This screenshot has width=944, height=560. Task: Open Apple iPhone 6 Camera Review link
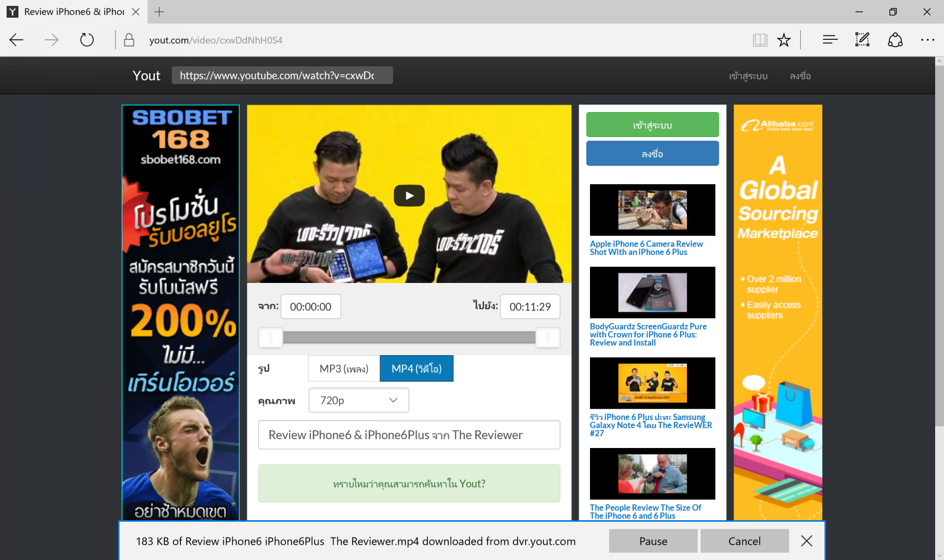(x=646, y=248)
